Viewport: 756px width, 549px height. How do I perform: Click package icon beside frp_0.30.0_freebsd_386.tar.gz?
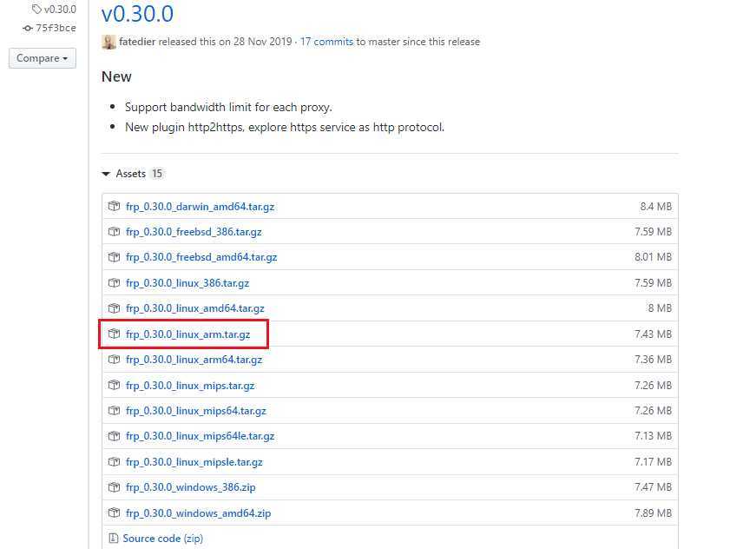click(x=114, y=232)
